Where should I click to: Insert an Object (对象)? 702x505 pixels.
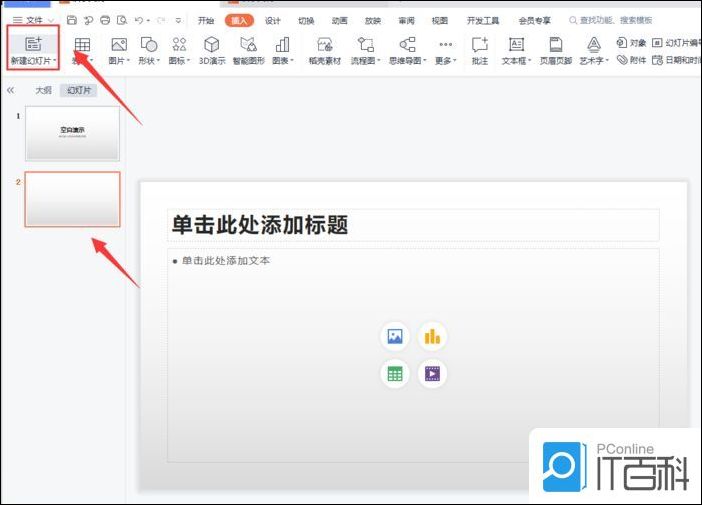pyautogui.click(x=631, y=43)
